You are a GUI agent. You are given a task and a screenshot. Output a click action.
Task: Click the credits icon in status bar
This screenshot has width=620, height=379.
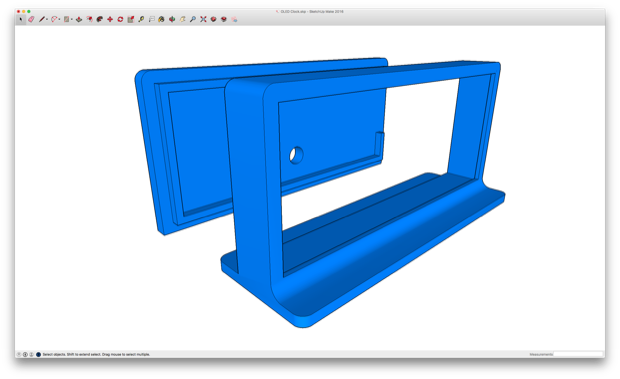[25, 354]
